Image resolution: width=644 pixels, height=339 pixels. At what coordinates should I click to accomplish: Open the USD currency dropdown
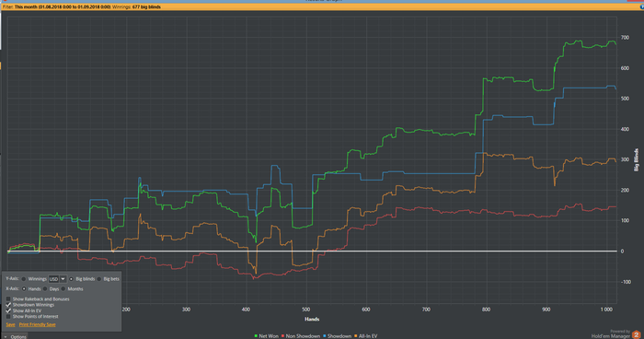coord(63,279)
